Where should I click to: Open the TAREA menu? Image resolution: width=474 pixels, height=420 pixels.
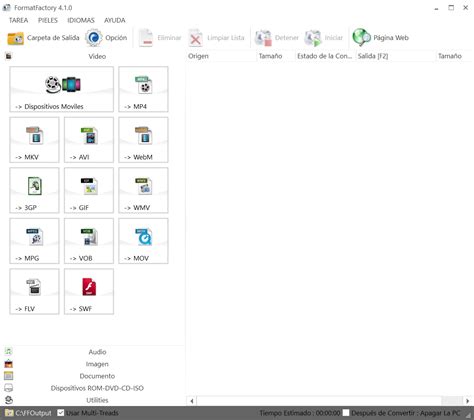pyautogui.click(x=18, y=20)
